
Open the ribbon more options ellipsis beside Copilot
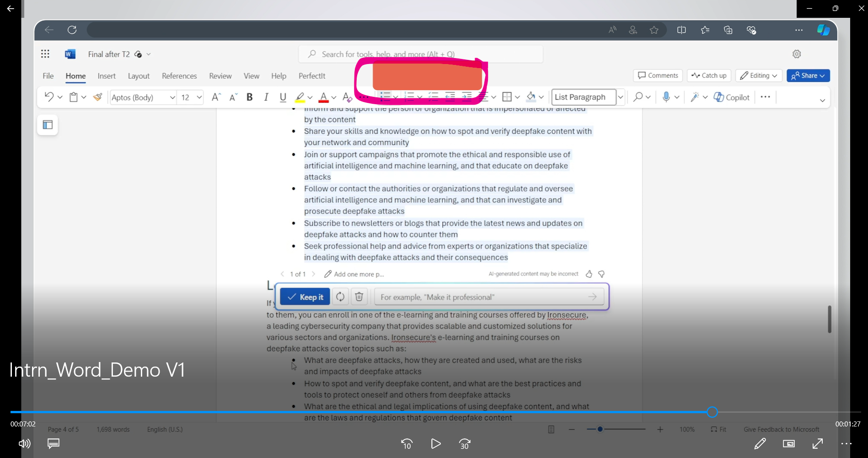(x=766, y=97)
